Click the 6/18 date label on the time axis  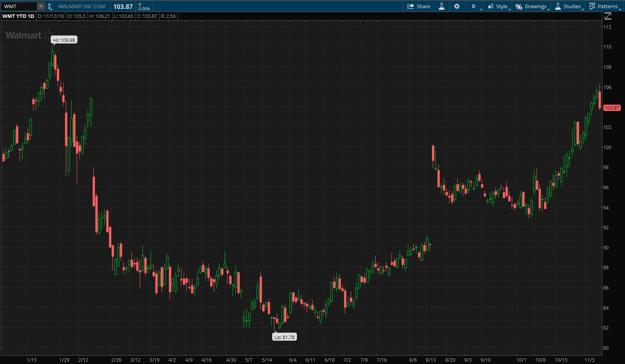coord(329,360)
